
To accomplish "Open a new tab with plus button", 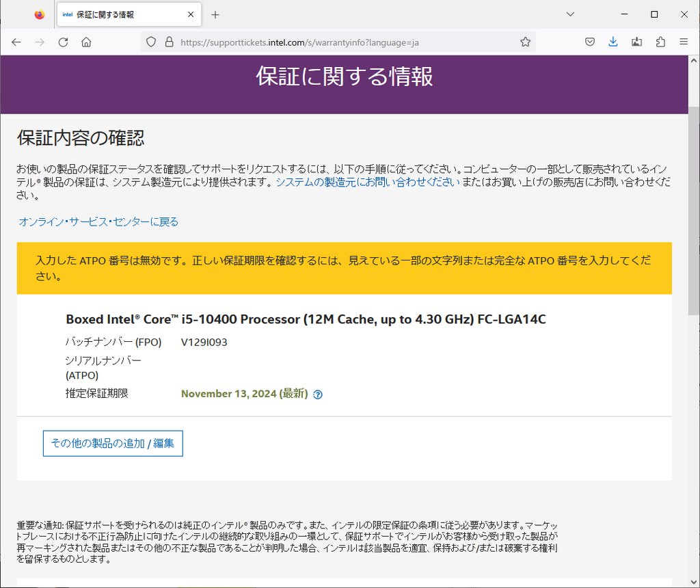I will pos(215,15).
